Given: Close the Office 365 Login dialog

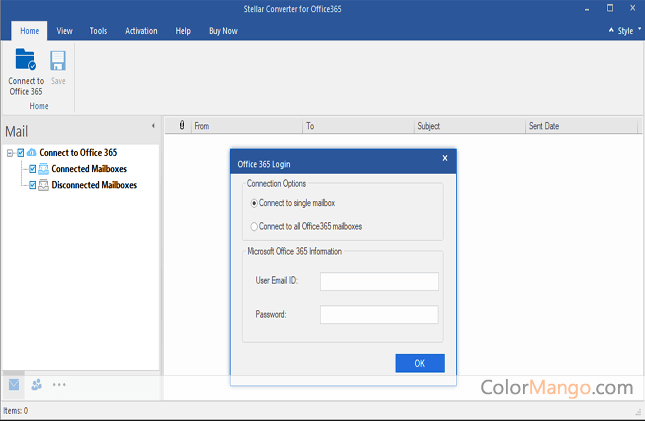Looking at the screenshot, I should [x=445, y=158].
